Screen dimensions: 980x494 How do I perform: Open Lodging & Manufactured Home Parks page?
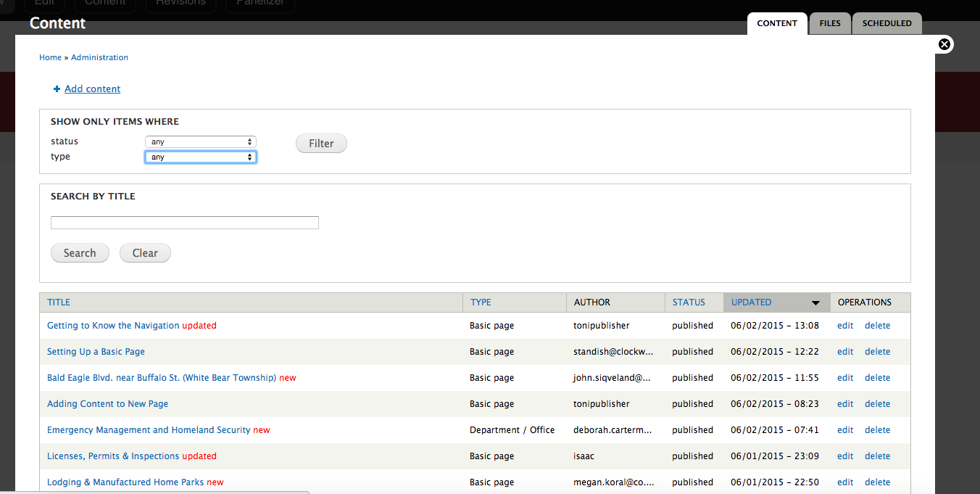125,482
